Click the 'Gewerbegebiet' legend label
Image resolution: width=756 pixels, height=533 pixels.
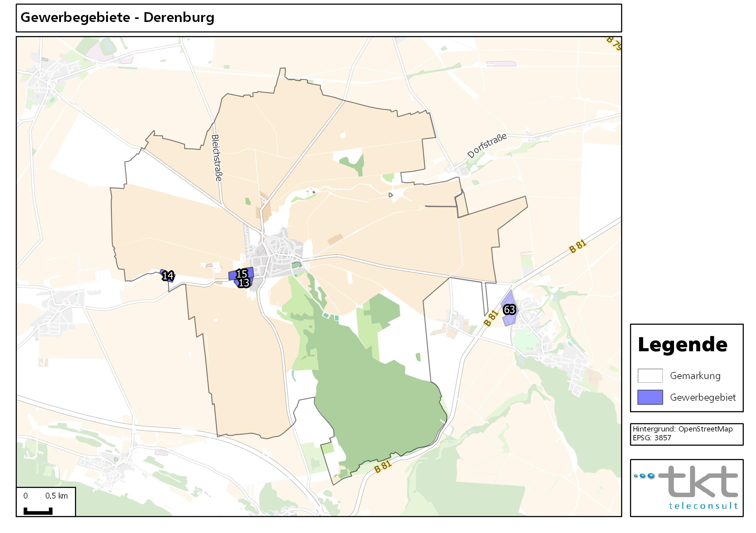click(x=703, y=398)
